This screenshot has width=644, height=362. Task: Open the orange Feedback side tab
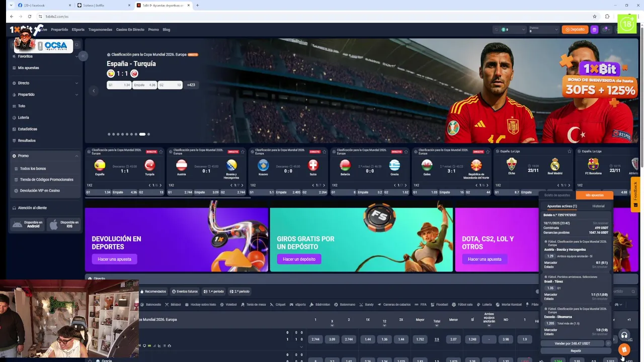coord(635,194)
